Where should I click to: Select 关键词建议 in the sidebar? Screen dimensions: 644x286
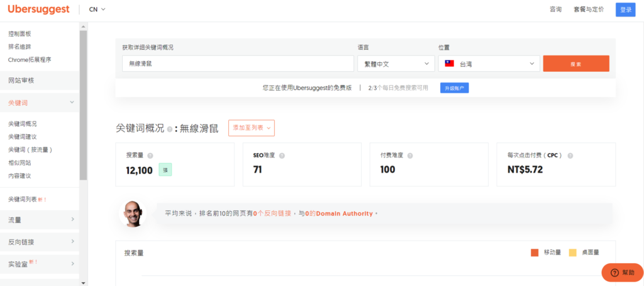[23, 137]
